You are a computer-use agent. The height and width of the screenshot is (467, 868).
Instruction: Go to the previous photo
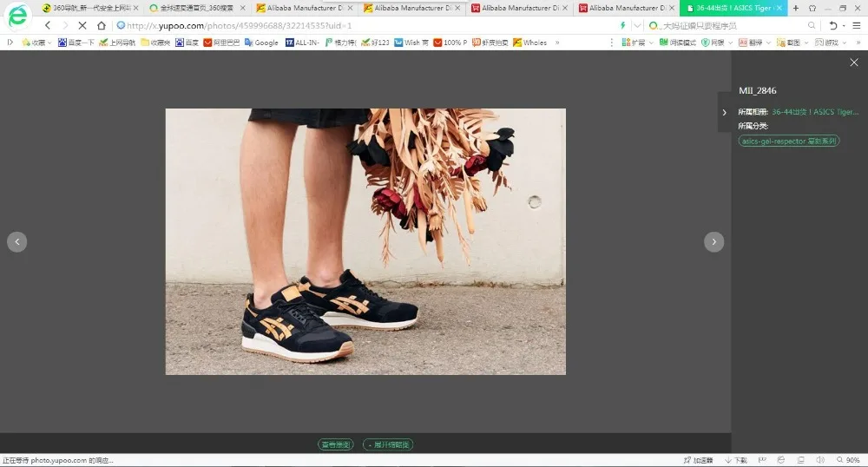[17, 242]
